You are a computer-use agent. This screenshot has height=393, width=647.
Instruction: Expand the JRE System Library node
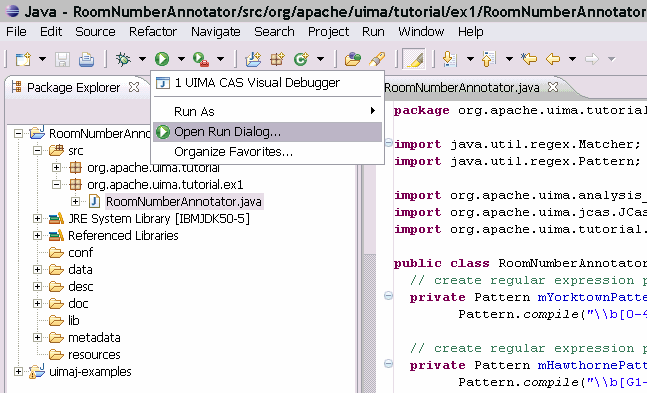point(37,218)
